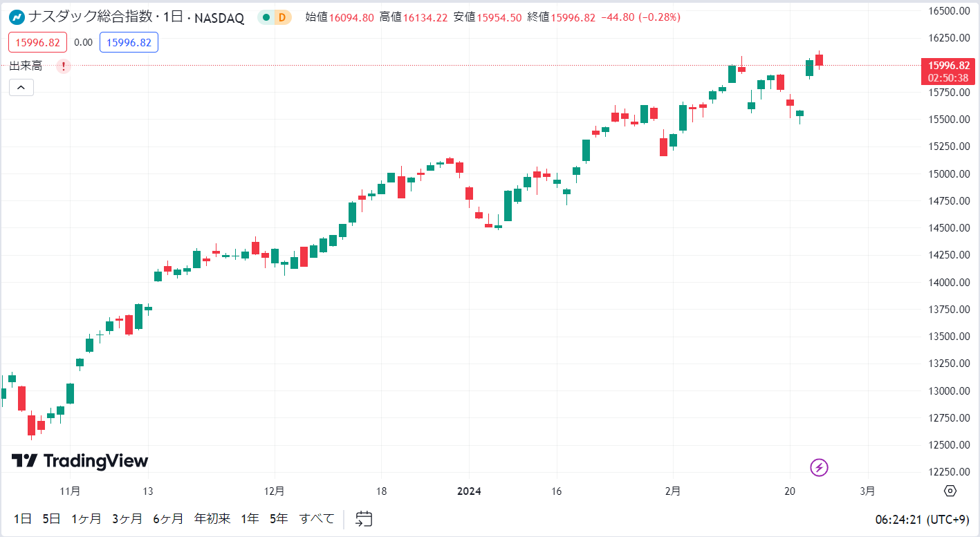Click the 11月 label on time axis
This screenshot has height=537, width=980.
click(71, 491)
